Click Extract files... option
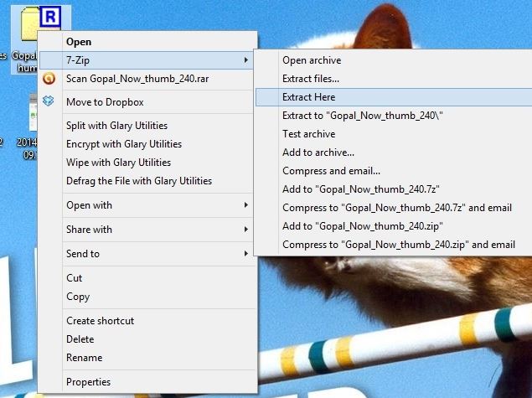The width and height of the screenshot is (532, 398). click(x=311, y=79)
